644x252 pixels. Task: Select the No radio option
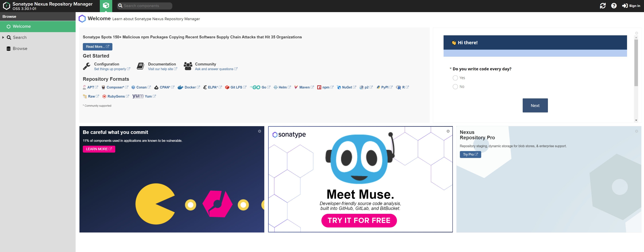coord(455,87)
